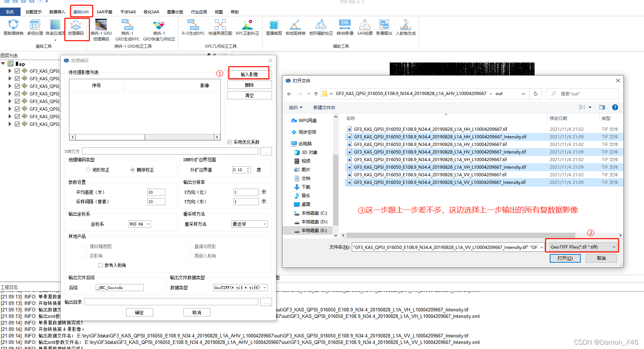Click 新建文件夹 in the file dialog

(324, 107)
